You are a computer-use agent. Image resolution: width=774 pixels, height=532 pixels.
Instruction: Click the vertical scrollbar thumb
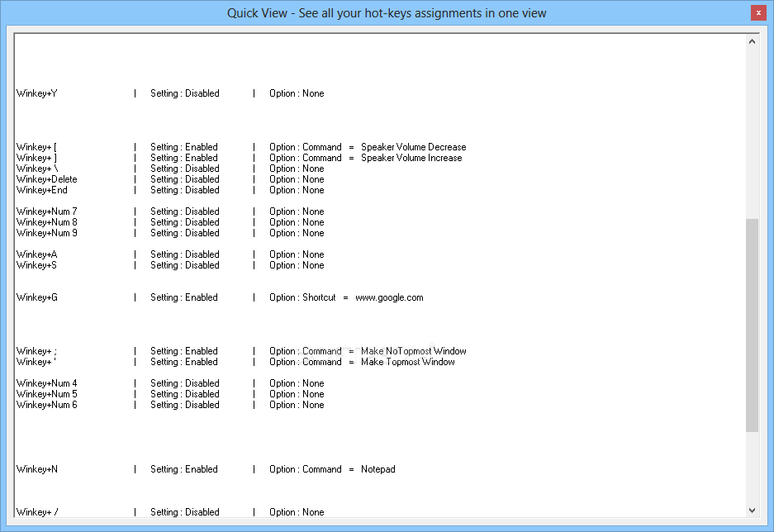pos(752,325)
